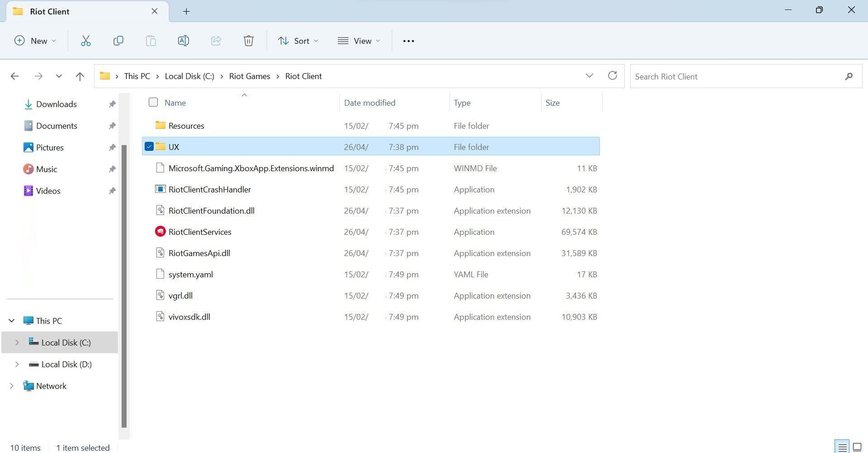The height and width of the screenshot is (453, 868).
Task: Click the Rename icon in toolbar
Action: click(x=183, y=41)
